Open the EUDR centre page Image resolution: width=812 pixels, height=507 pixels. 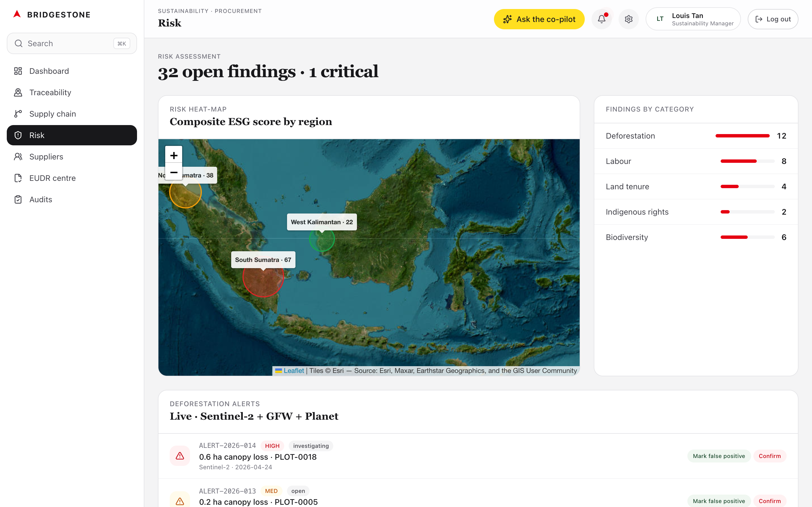coord(52,178)
